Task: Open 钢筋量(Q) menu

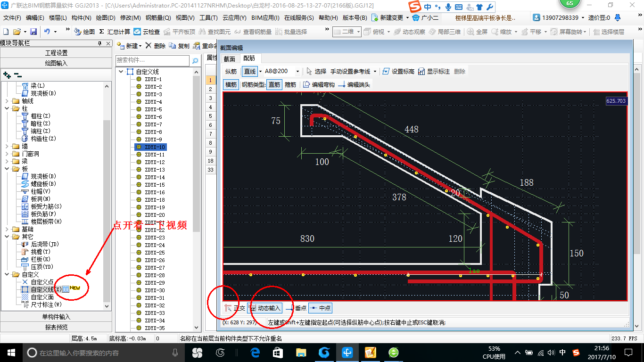Action: point(158,18)
